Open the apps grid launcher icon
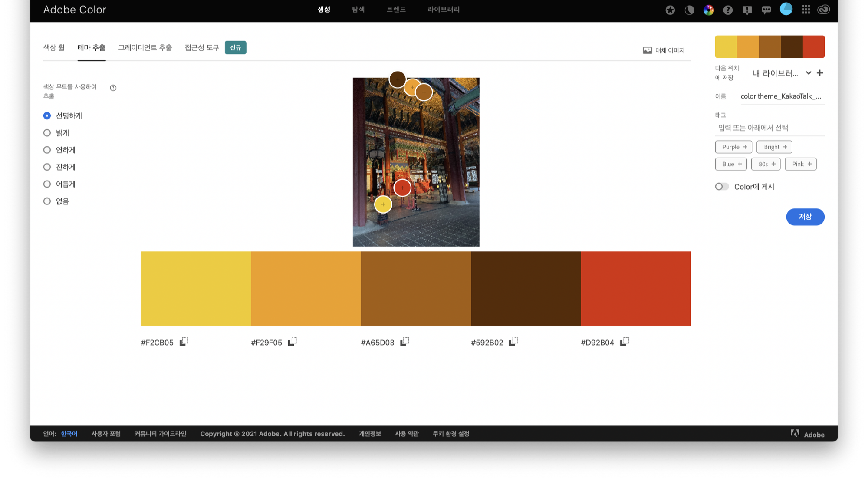The image size is (868, 481). point(806,10)
